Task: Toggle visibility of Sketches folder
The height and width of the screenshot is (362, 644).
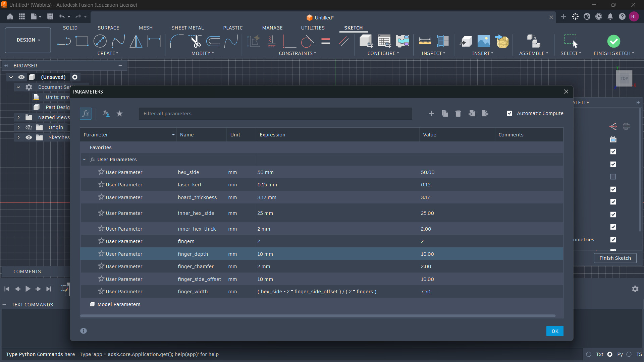Action: coord(29,137)
